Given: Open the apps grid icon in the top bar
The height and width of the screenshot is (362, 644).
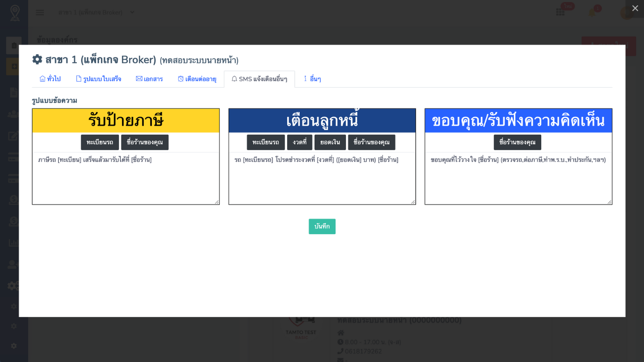Looking at the screenshot, I should pyautogui.click(x=560, y=12).
